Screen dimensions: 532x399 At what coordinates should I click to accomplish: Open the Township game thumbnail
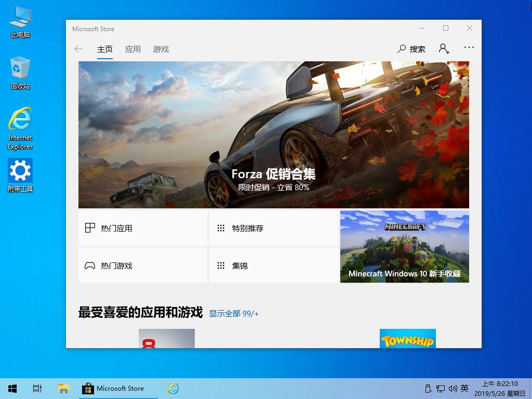coord(407,338)
